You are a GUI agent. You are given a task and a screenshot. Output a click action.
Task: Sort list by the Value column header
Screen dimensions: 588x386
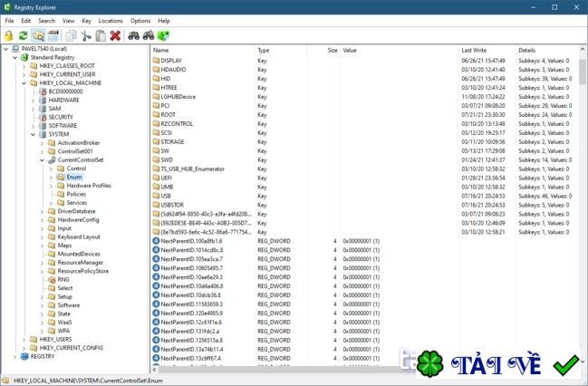[400, 50]
